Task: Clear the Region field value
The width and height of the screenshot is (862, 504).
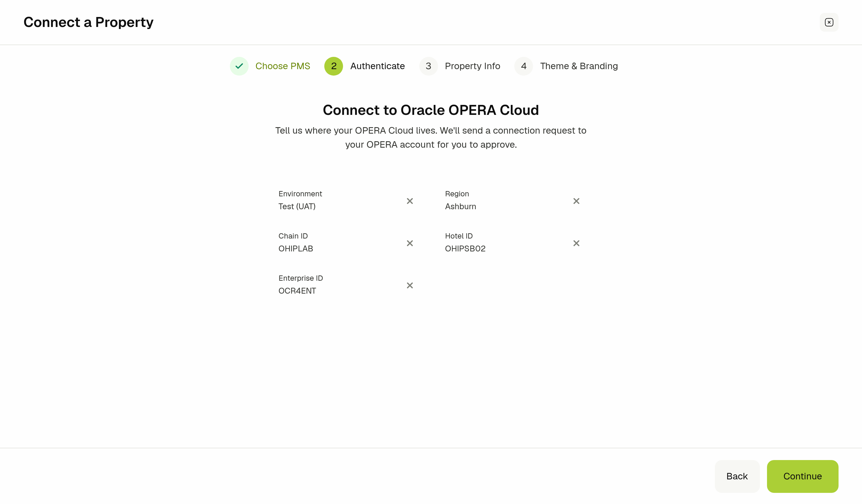Action: [x=576, y=201]
